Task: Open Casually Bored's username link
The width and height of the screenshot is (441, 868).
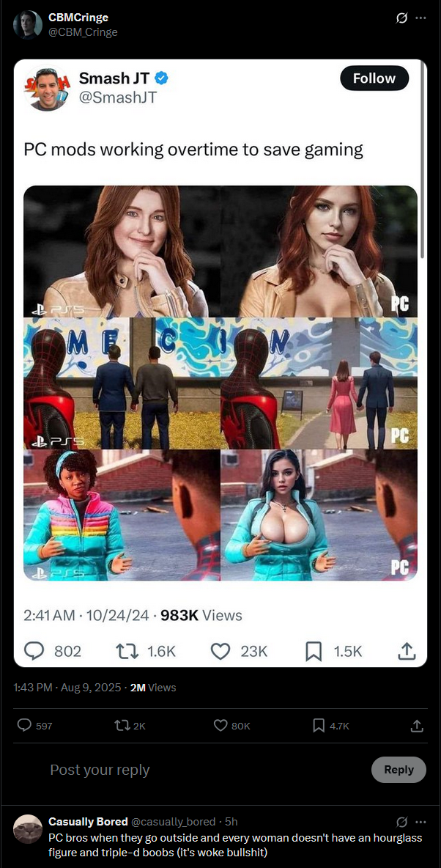Action: [88, 822]
